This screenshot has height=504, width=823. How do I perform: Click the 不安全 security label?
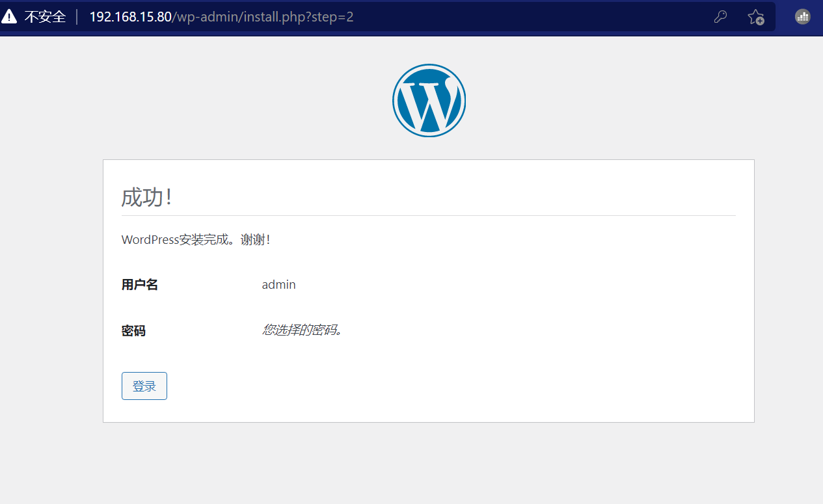click(46, 17)
